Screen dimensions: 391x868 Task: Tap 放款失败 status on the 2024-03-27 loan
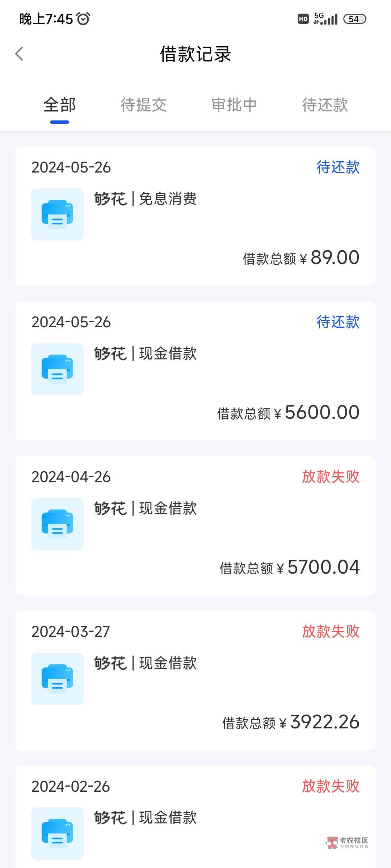331,631
